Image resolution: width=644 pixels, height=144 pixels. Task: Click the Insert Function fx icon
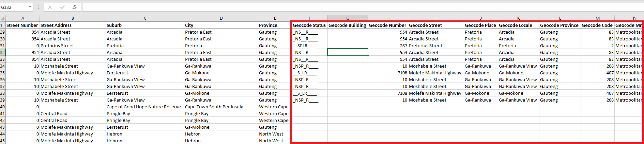click(74, 7)
